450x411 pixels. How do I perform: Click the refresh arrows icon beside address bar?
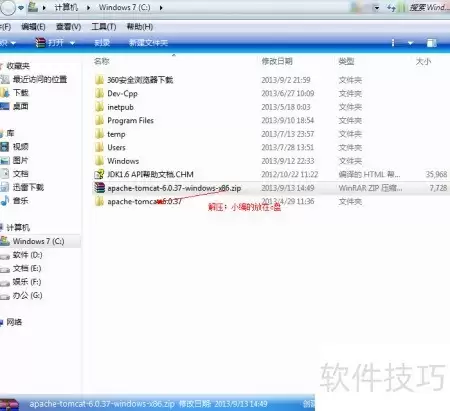pyautogui.click(x=391, y=8)
